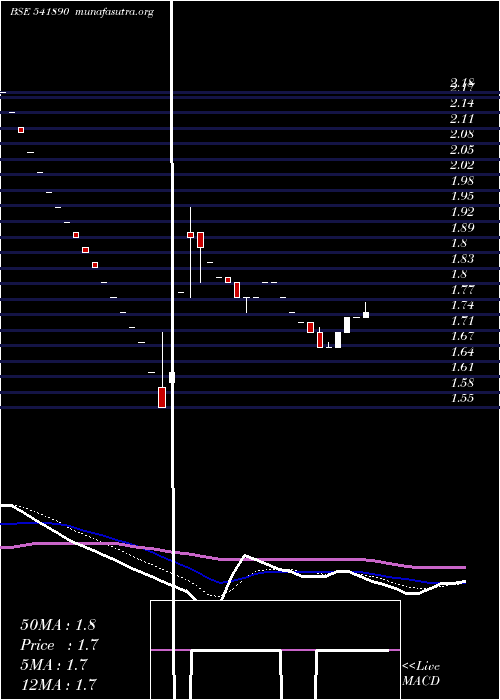Select the 2.14 price level label
The width and height of the screenshot is (500, 700).
click(x=462, y=103)
